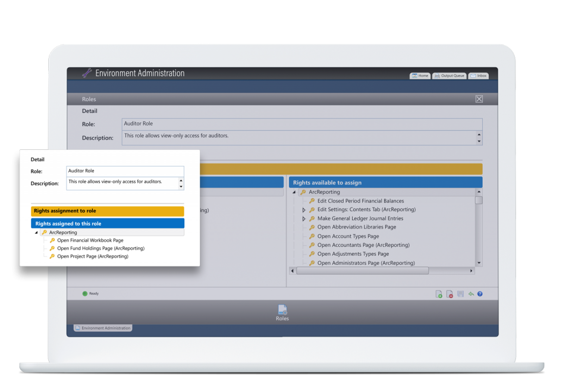This screenshot has height=392, width=572.
Task: Select Open Fund Holdings Page (ArcReporting)
Action: pyautogui.click(x=100, y=249)
